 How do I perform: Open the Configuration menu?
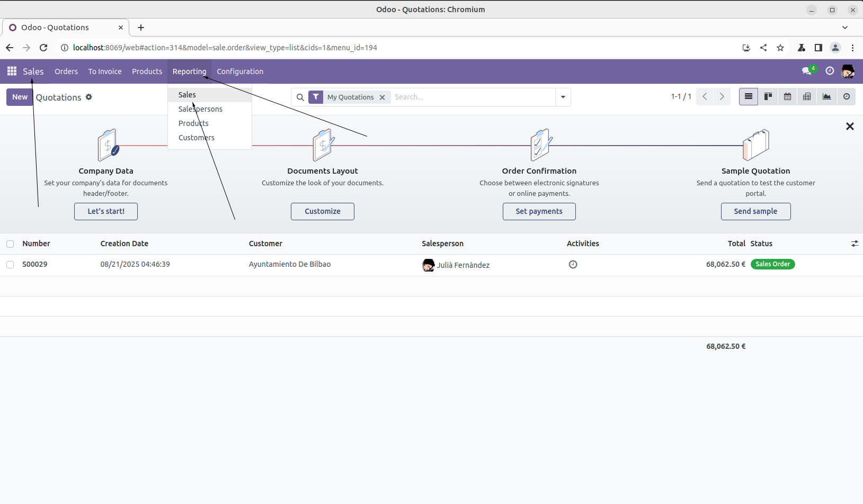[239, 71]
